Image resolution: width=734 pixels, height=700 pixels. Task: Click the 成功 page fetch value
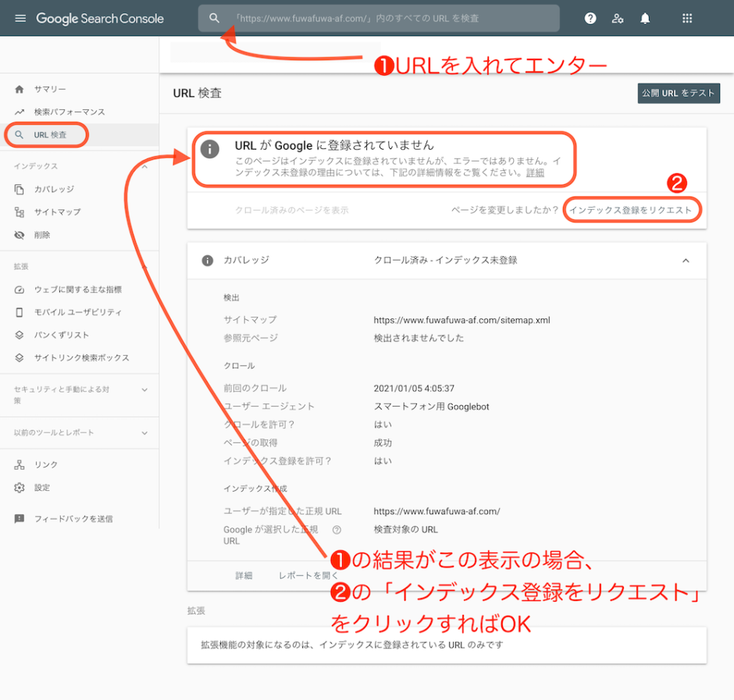pos(383,442)
